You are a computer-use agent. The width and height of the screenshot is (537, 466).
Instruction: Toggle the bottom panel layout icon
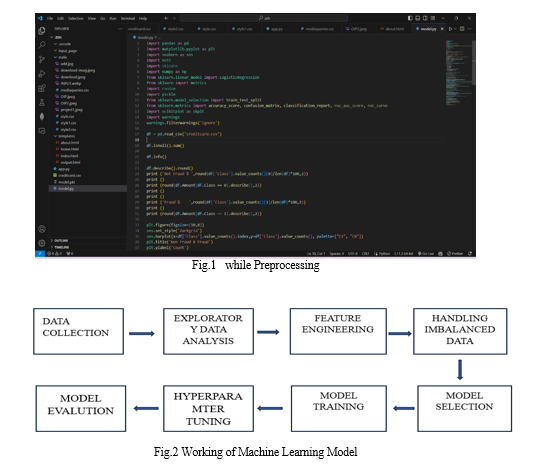tap(417, 18)
